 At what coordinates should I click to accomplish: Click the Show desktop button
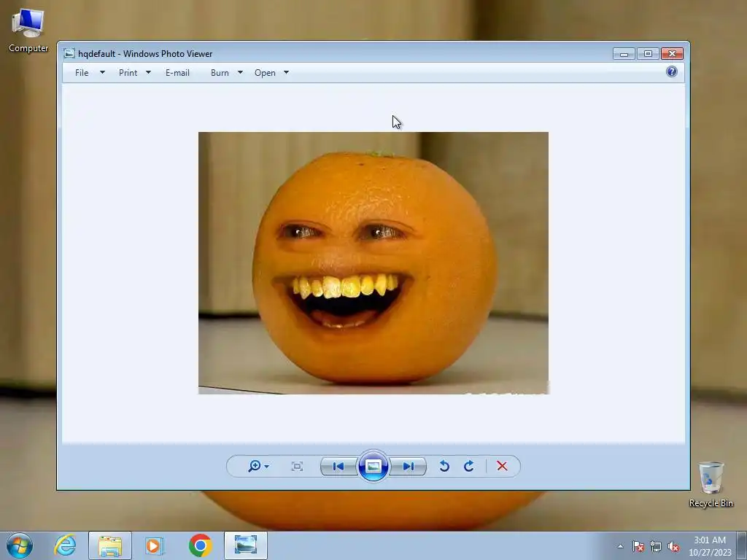pyautogui.click(x=742, y=546)
